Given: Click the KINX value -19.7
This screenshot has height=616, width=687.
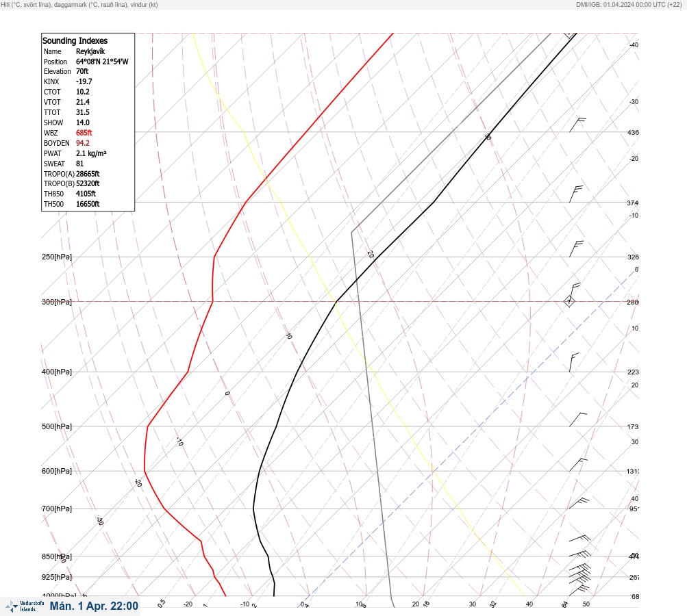Looking at the screenshot, I should pos(84,81).
